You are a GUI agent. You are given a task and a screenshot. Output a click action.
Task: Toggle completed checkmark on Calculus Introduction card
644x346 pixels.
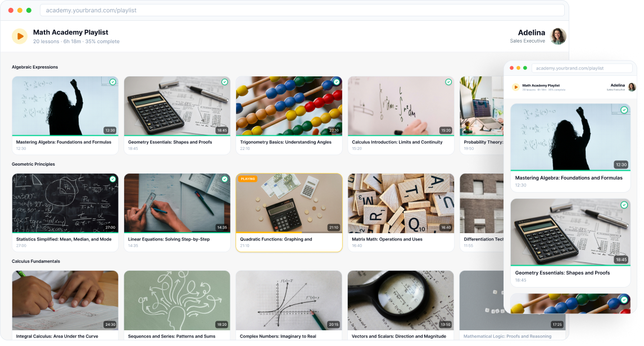(x=448, y=82)
